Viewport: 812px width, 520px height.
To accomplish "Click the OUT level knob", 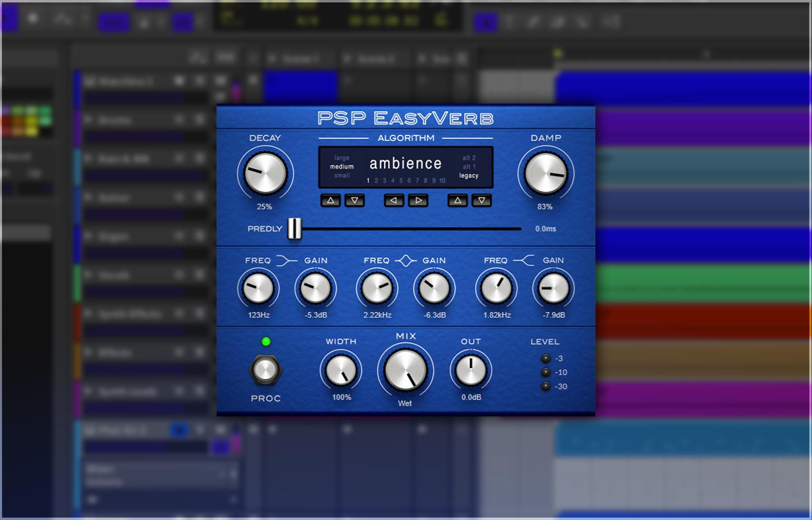I will (x=471, y=370).
